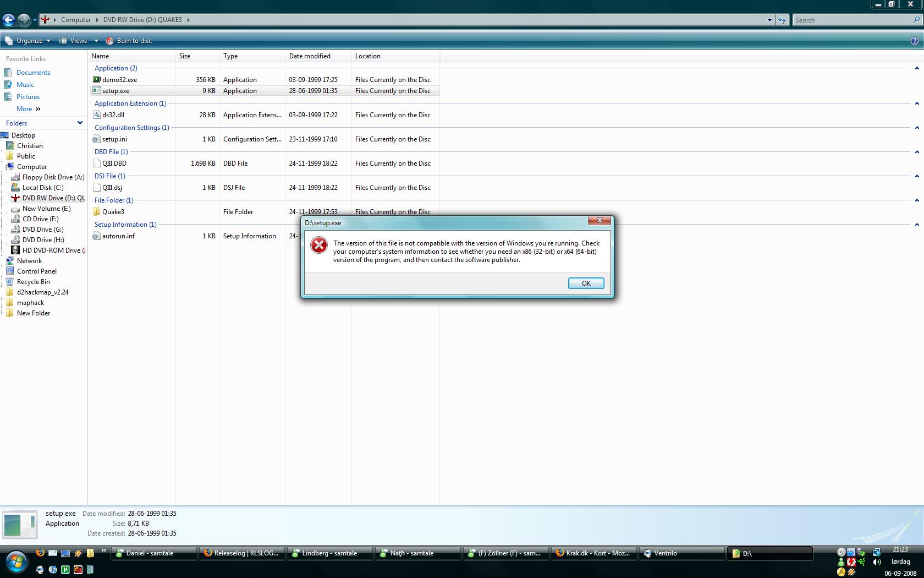Select Local Disk (C:) in folder tree
Image resolution: width=924 pixels, height=578 pixels.
coord(43,188)
